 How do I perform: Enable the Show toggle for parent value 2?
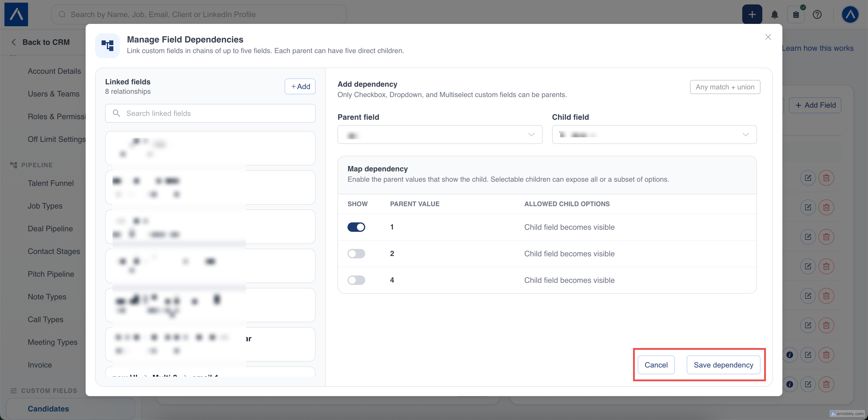[356, 253]
